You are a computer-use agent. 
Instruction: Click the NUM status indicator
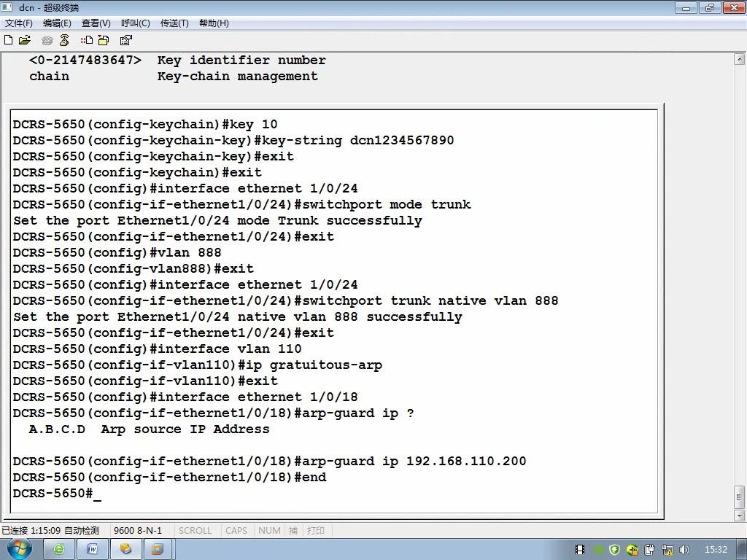(x=269, y=530)
